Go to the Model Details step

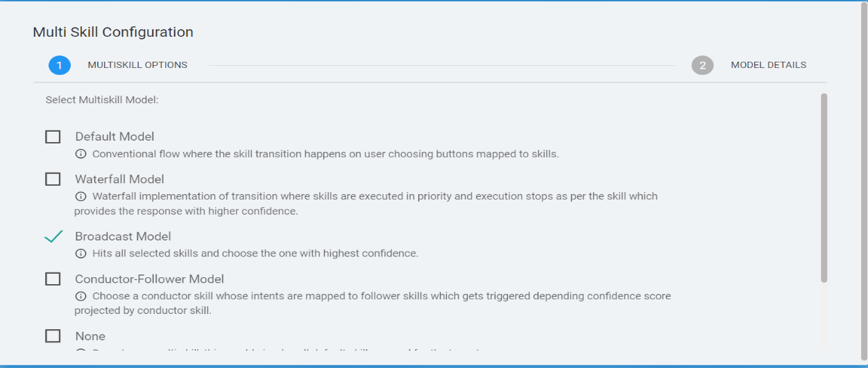click(x=768, y=65)
